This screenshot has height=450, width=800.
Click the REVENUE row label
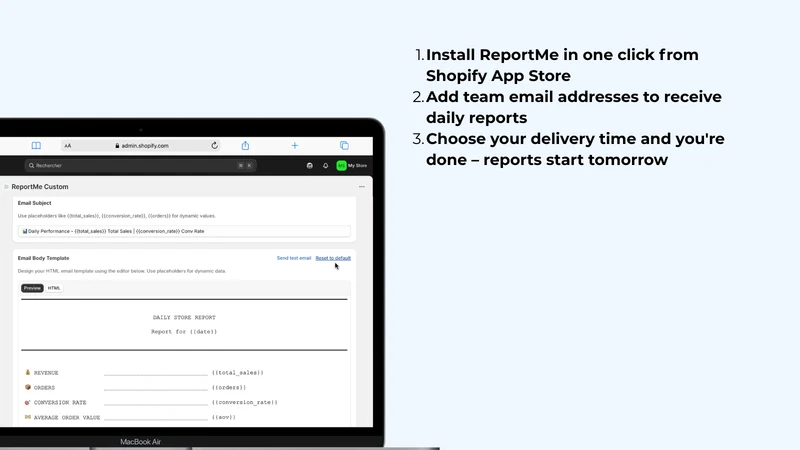(x=46, y=373)
